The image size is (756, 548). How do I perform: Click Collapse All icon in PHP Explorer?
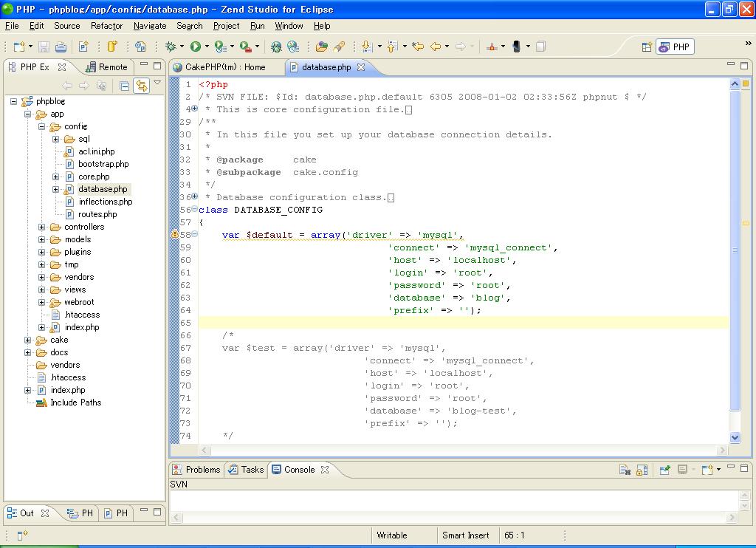(x=124, y=86)
